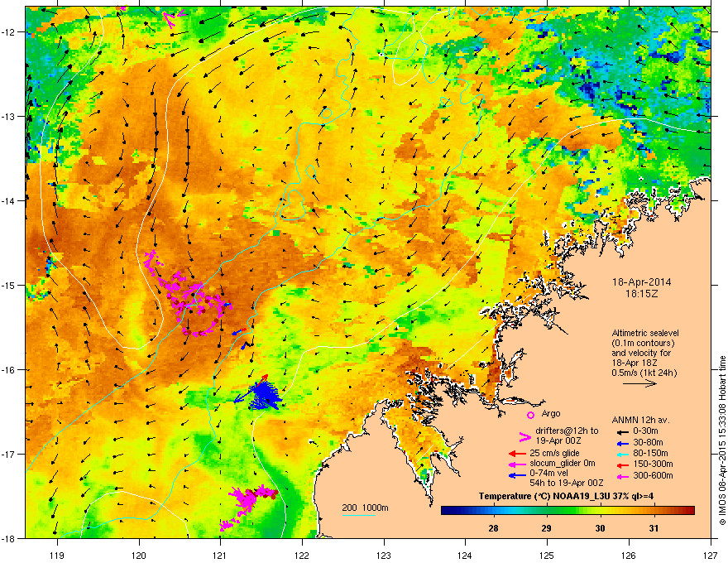The image size is (728, 563).
Task: Click the longitude axis label 125
Action: 547,555
